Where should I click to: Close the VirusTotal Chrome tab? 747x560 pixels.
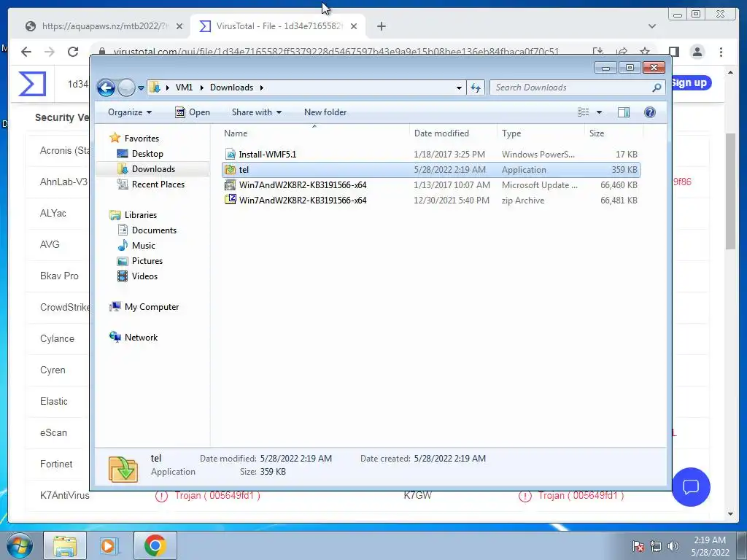[x=354, y=26]
